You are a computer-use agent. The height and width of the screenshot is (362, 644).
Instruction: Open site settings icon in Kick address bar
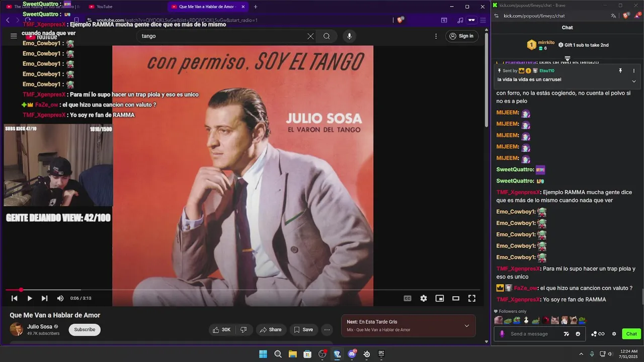click(497, 16)
